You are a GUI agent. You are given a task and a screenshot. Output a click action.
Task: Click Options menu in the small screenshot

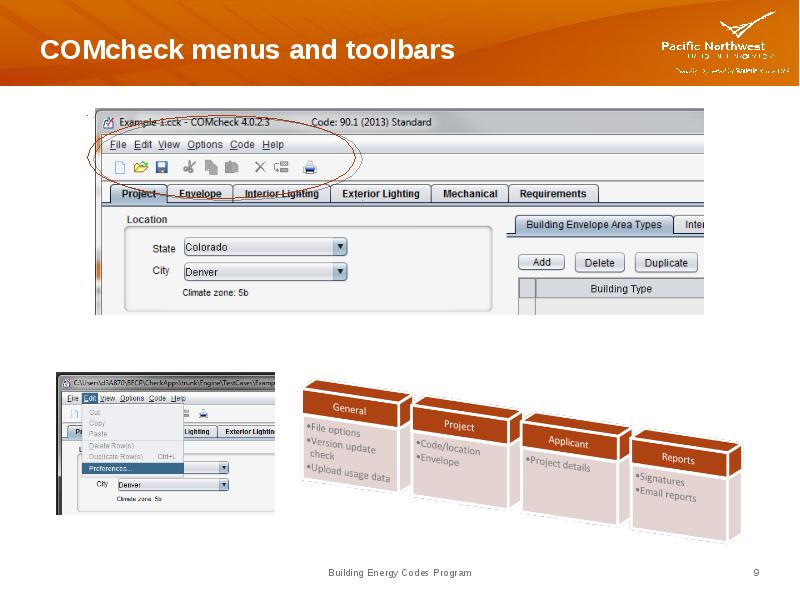[x=132, y=398]
